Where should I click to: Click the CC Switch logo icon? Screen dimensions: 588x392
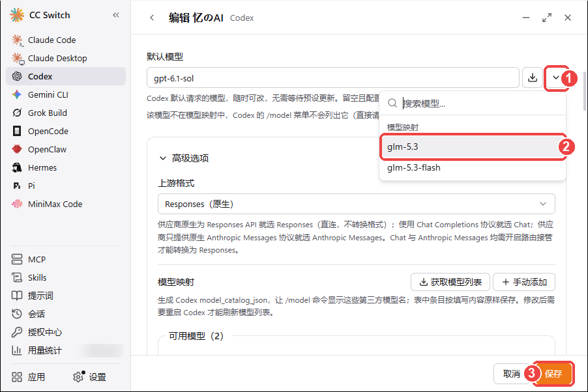(x=17, y=15)
